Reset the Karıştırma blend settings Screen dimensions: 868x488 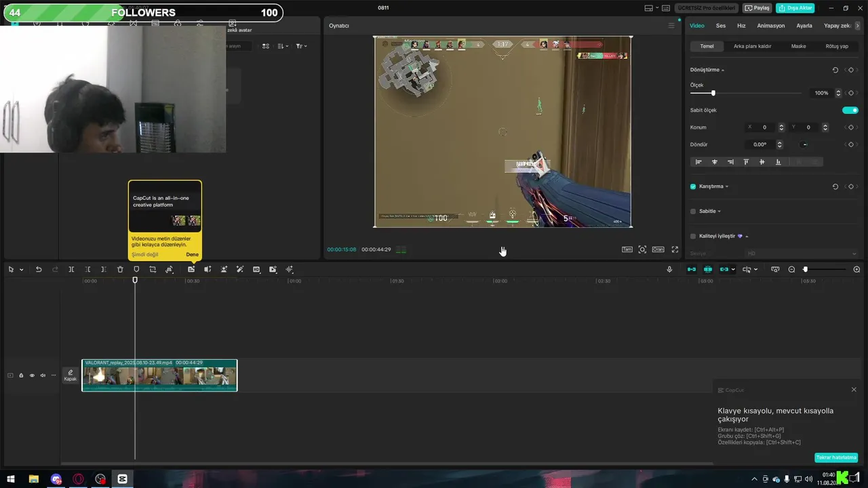[835, 186]
